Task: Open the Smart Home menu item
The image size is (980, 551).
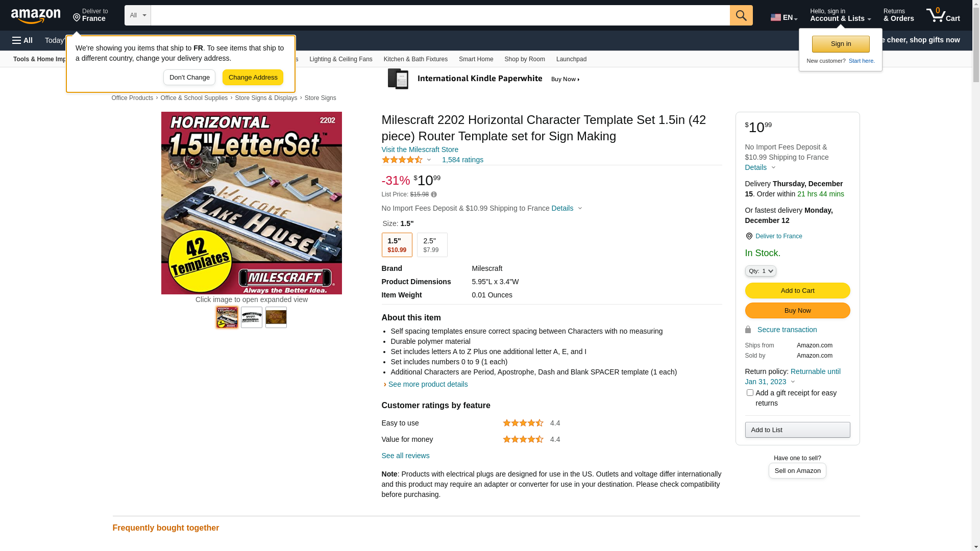Action: [x=476, y=59]
